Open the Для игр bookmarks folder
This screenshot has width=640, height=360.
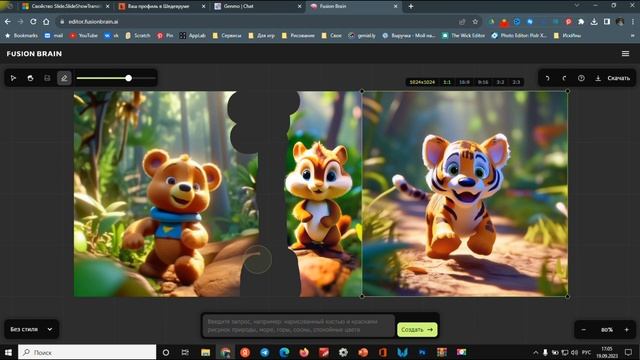pyautogui.click(x=262, y=36)
